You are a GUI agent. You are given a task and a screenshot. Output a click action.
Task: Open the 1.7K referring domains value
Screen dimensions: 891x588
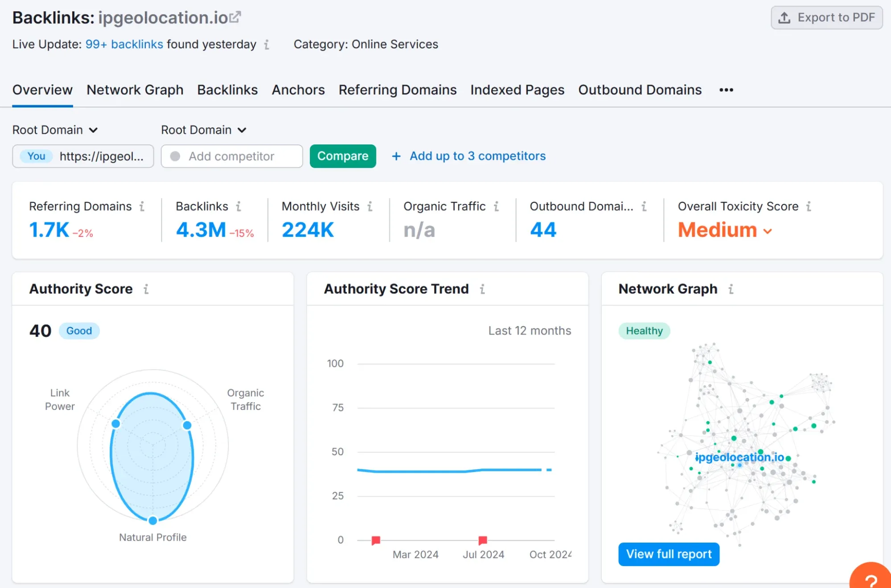click(49, 230)
